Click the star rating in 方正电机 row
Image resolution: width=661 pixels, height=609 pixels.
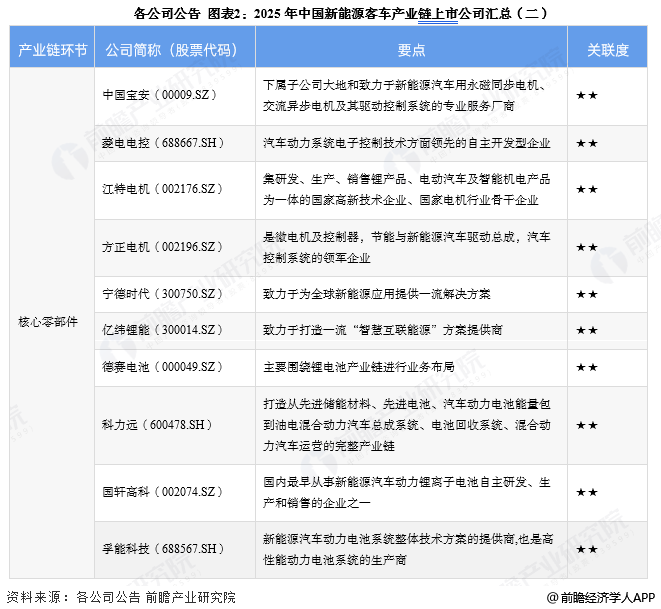click(x=587, y=247)
